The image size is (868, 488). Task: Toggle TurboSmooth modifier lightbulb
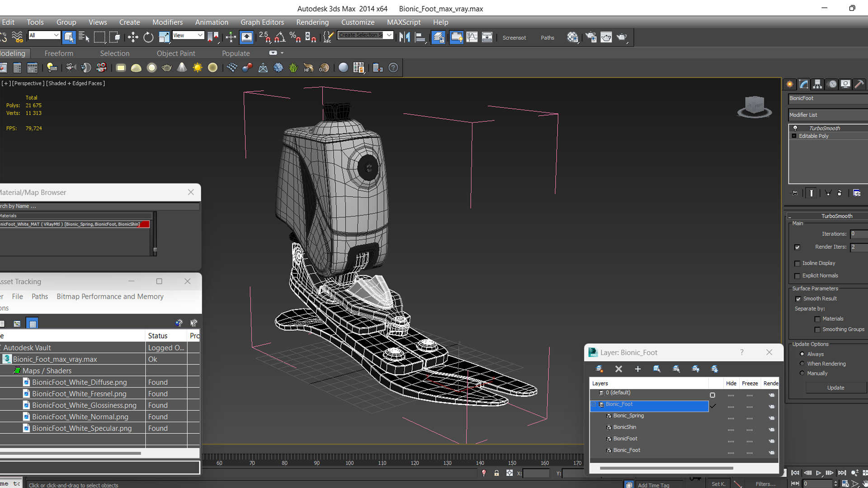(795, 128)
